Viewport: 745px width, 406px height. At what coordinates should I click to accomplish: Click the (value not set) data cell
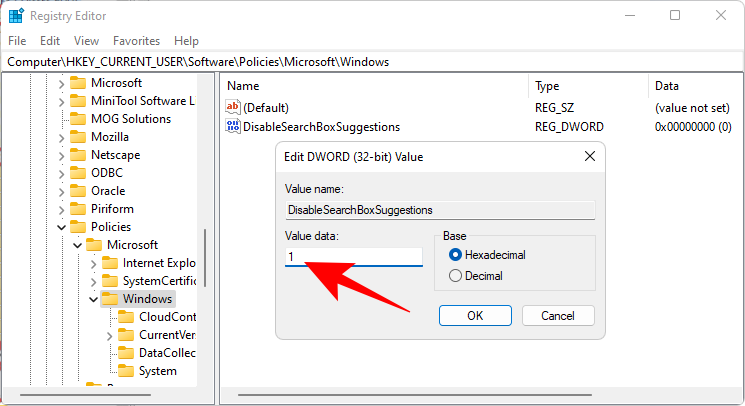[692, 108]
